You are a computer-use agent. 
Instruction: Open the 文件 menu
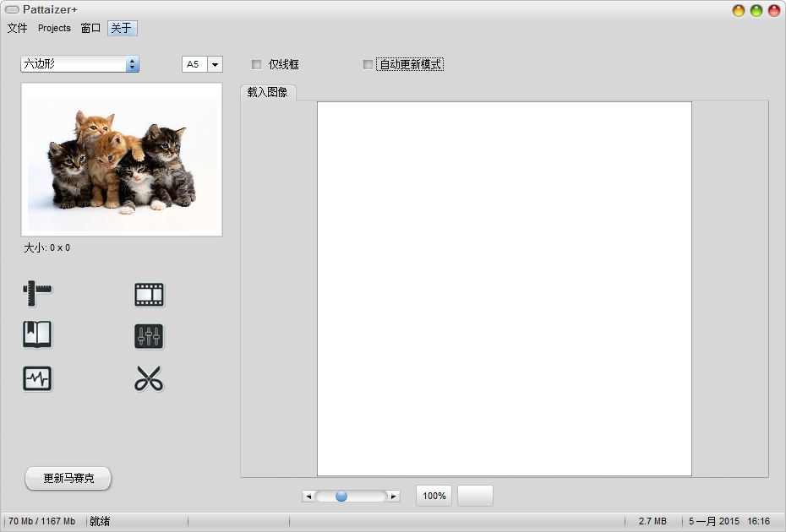(x=17, y=28)
